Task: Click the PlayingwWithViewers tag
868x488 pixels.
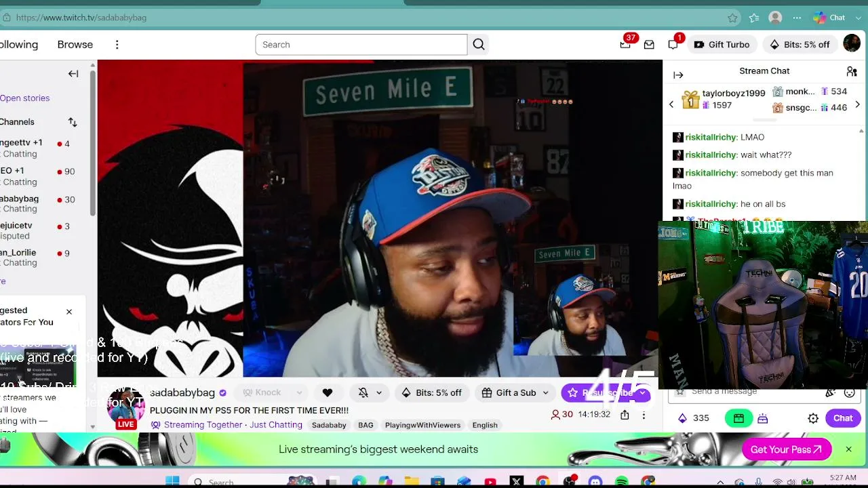Action: [x=422, y=425]
